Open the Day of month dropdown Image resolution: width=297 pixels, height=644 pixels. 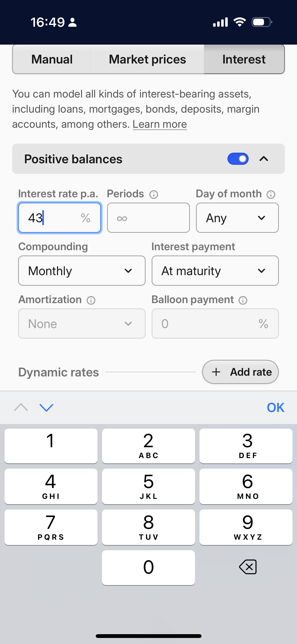click(x=237, y=218)
